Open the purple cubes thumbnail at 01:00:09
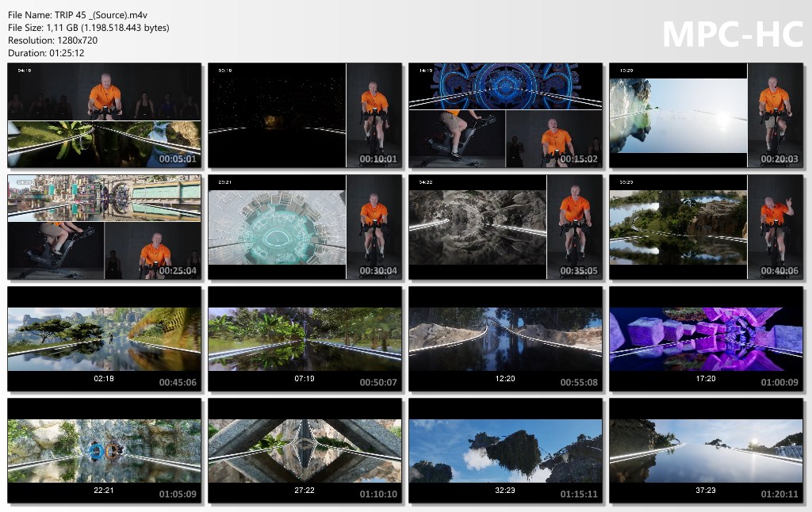Image resolution: width=812 pixels, height=512 pixels. click(707, 339)
